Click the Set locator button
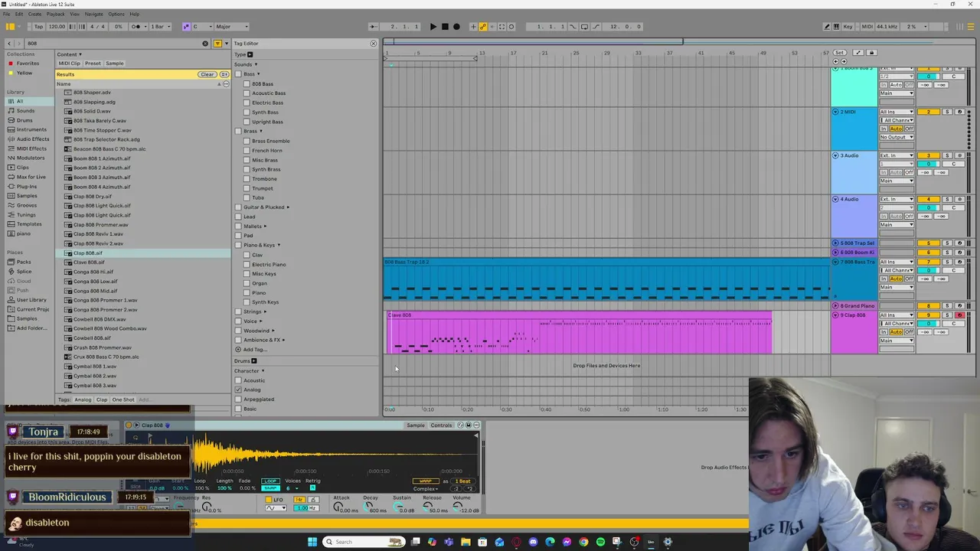The height and width of the screenshot is (551, 980). 840,53
